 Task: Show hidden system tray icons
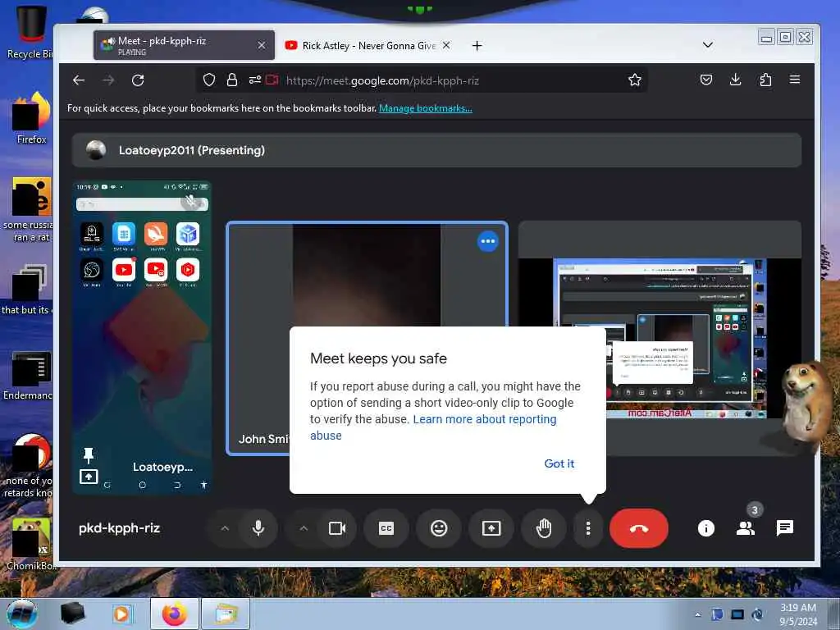tap(697, 614)
